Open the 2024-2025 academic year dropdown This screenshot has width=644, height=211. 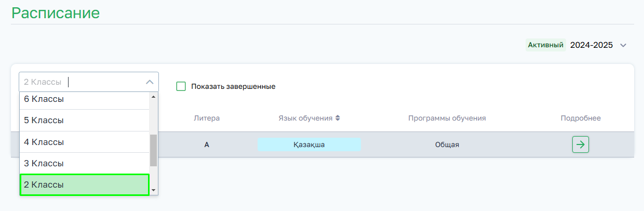(598, 45)
